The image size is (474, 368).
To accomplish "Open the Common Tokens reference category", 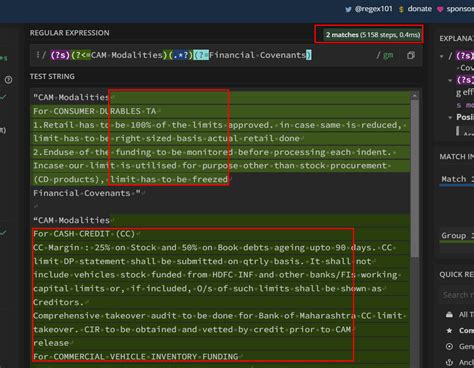I will point(460,330).
